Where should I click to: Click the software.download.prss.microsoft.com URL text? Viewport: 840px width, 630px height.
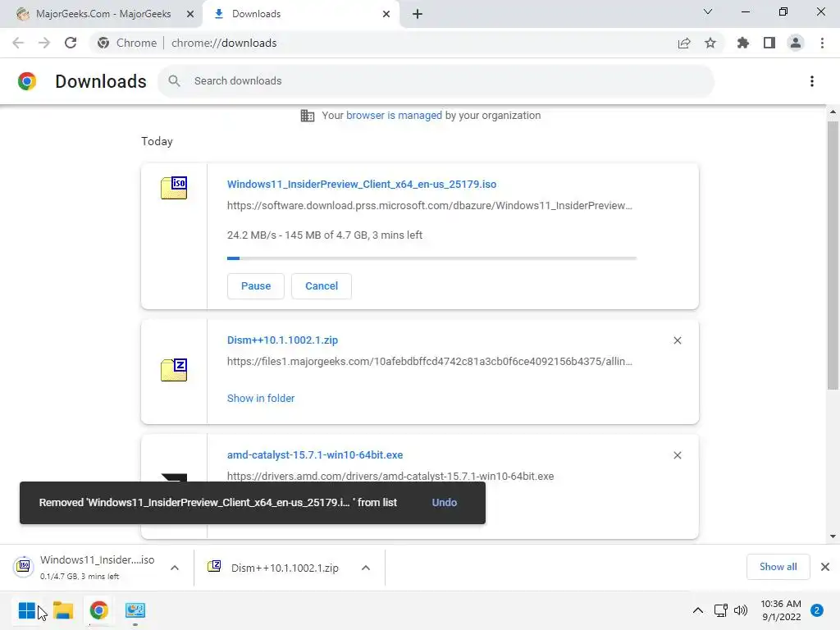[x=430, y=206]
